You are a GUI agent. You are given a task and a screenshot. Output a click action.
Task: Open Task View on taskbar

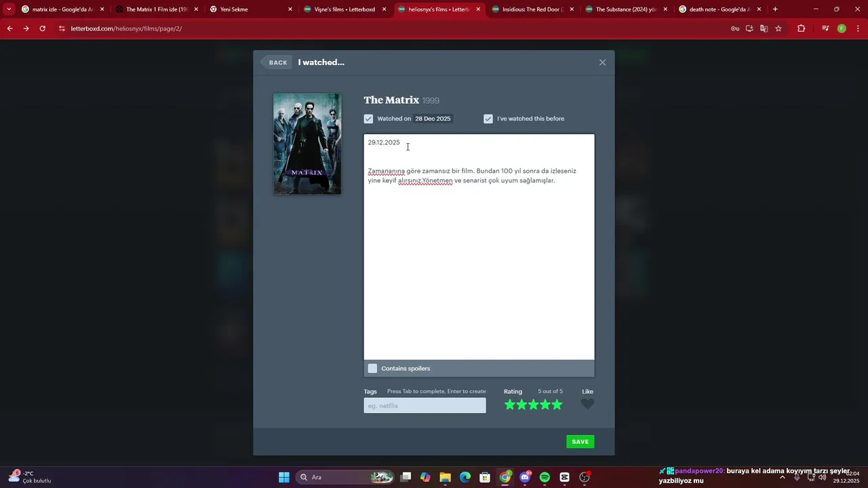coord(406,477)
